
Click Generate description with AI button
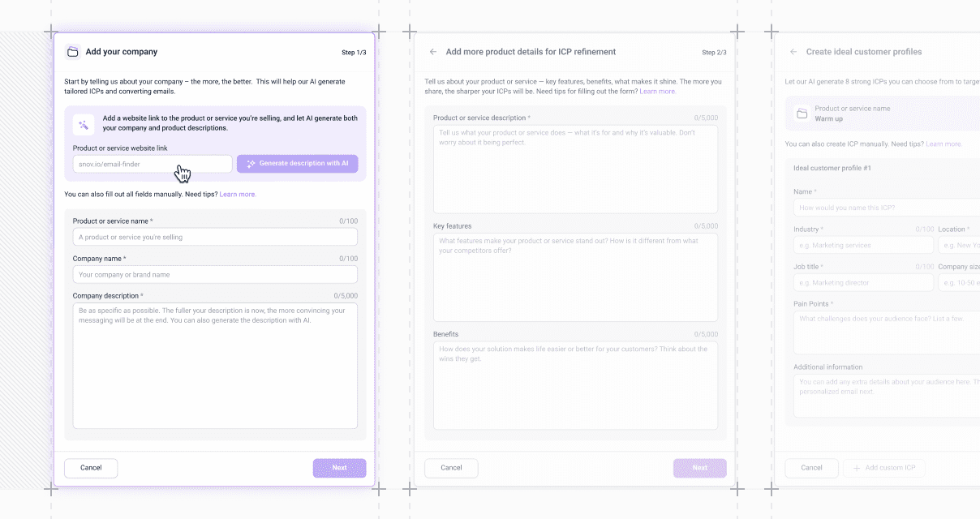pyautogui.click(x=298, y=164)
